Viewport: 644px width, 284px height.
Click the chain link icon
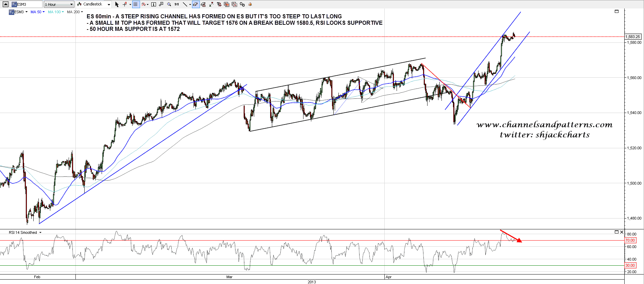[242, 4]
